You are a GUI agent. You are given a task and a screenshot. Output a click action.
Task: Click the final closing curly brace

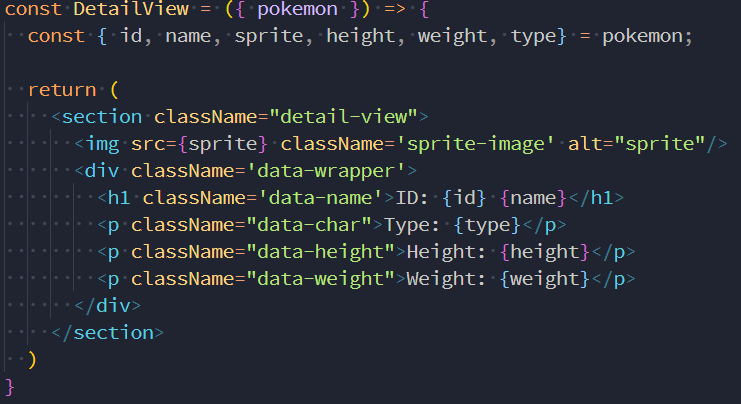click(9, 387)
